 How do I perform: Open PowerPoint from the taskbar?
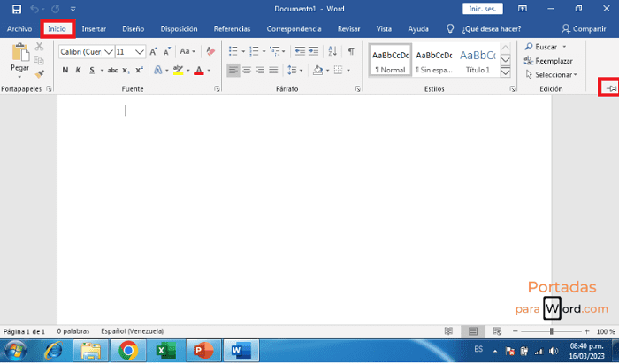203,351
